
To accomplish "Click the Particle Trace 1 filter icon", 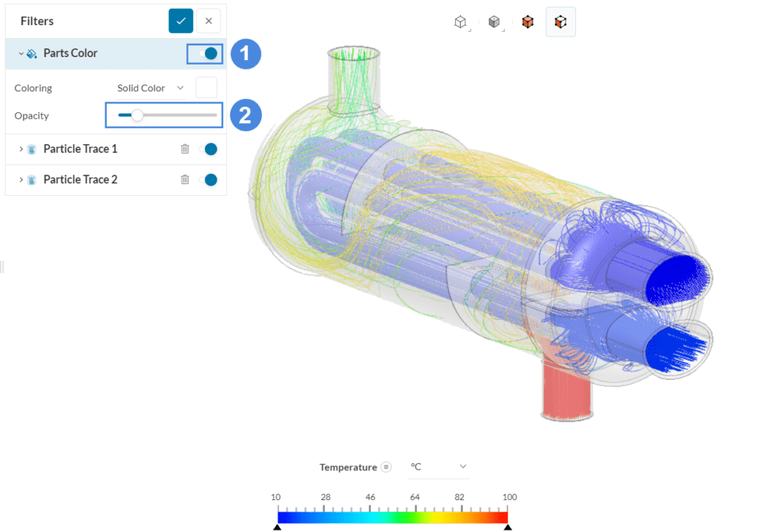I will click(x=30, y=148).
